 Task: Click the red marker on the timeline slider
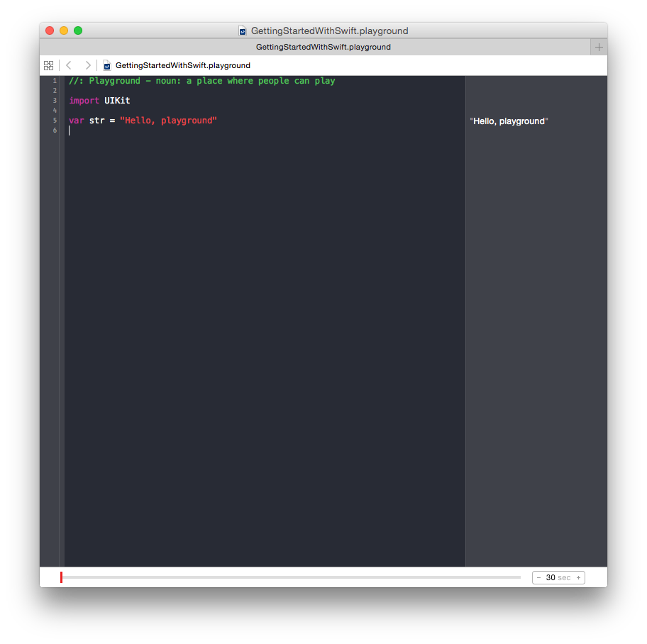(x=61, y=577)
